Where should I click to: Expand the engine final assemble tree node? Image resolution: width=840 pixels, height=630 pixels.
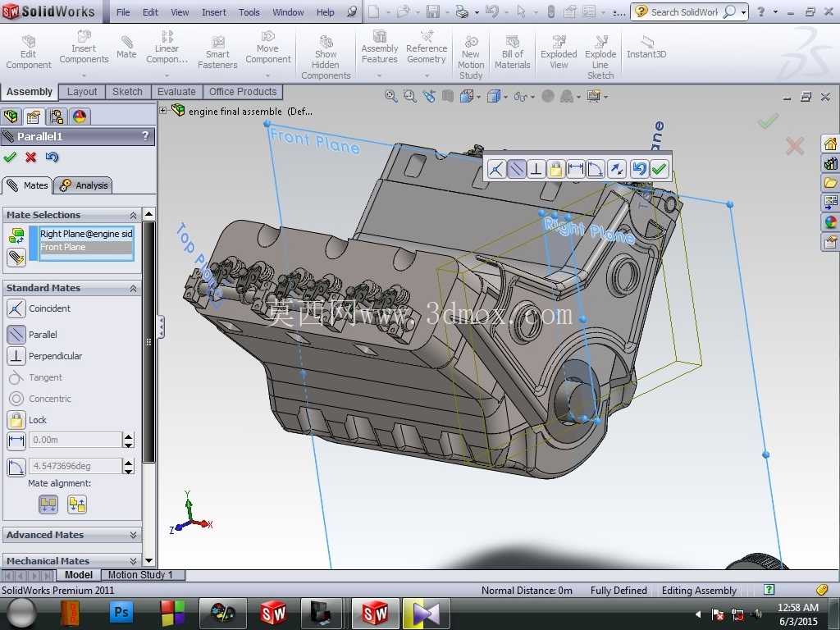click(163, 111)
